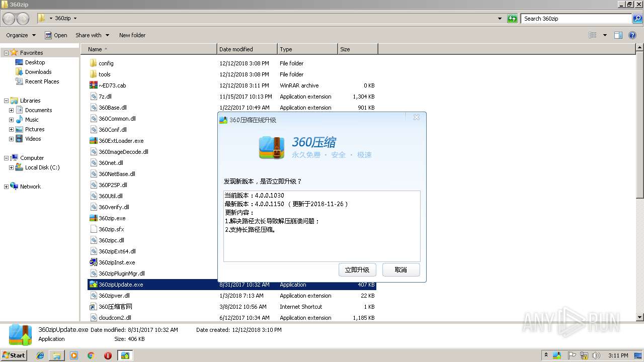Image resolution: width=644 pixels, height=362 pixels.
Task: Open Google Chrome from the taskbar
Action: pyautogui.click(x=91, y=355)
